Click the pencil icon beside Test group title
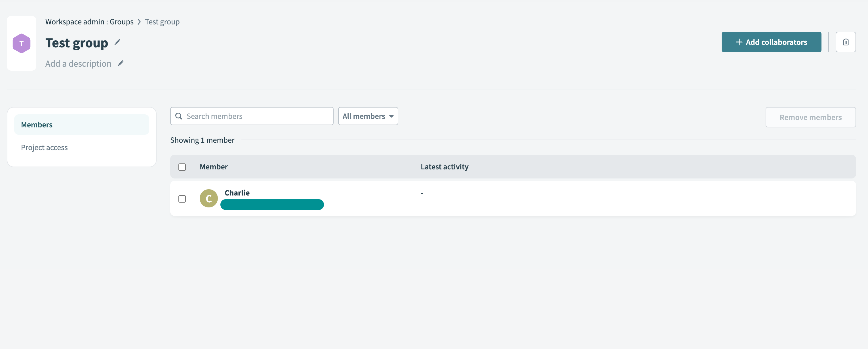 117,42
